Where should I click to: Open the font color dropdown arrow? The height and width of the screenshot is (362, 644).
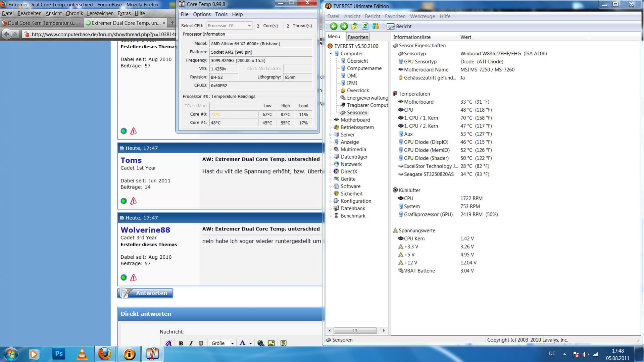click(250, 343)
